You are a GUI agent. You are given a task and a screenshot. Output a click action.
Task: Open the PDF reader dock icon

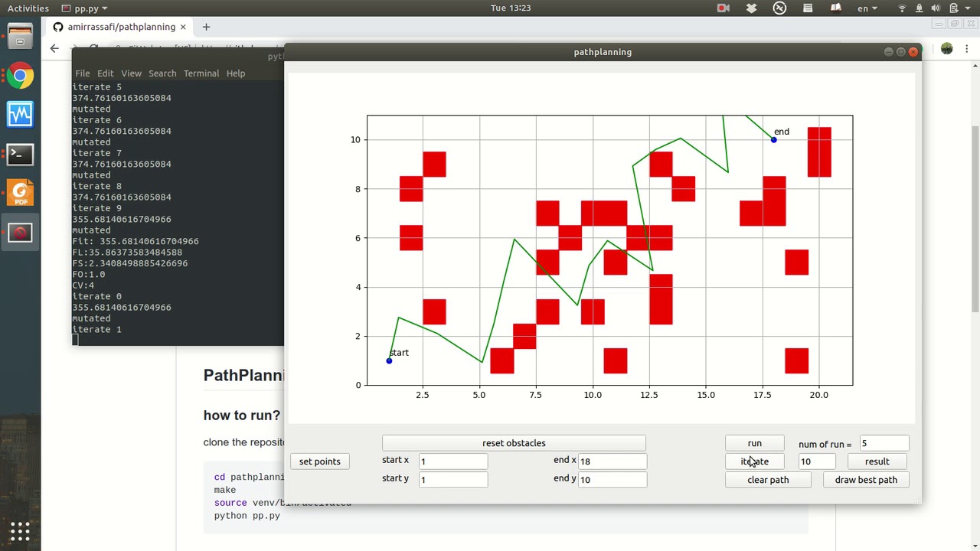click(20, 193)
